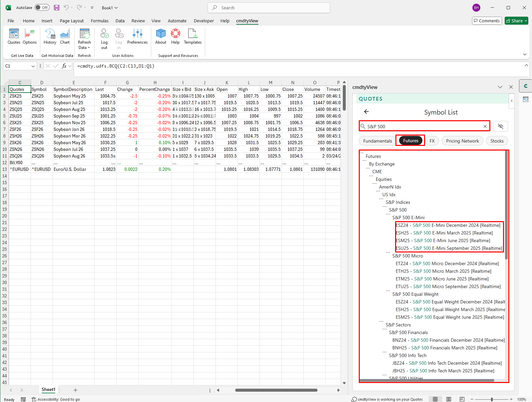Open the Share button dropdown
This screenshot has height=402, width=532.
526,21
